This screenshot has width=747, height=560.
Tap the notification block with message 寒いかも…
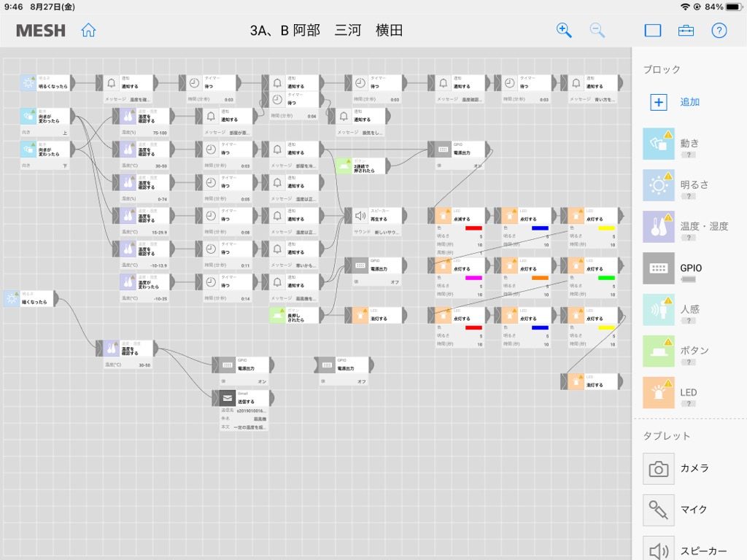click(293, 249)
